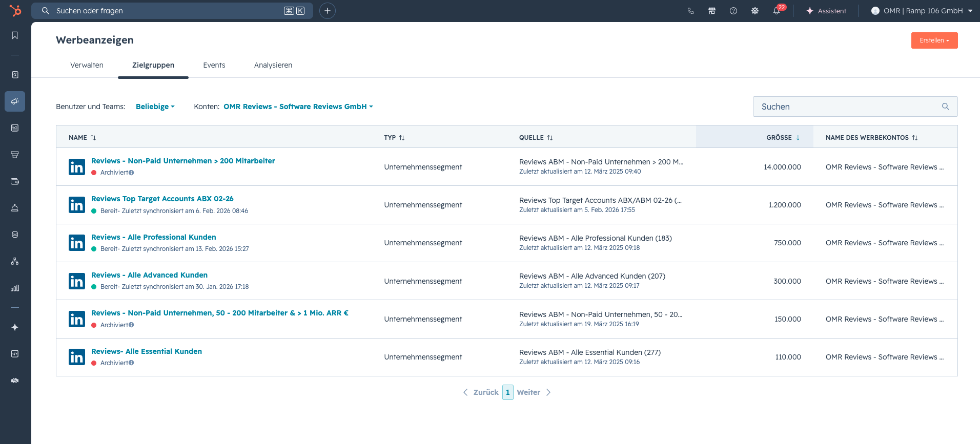Open the settings gear icon
The image size is (980, 444).
[x=755, y=11]
